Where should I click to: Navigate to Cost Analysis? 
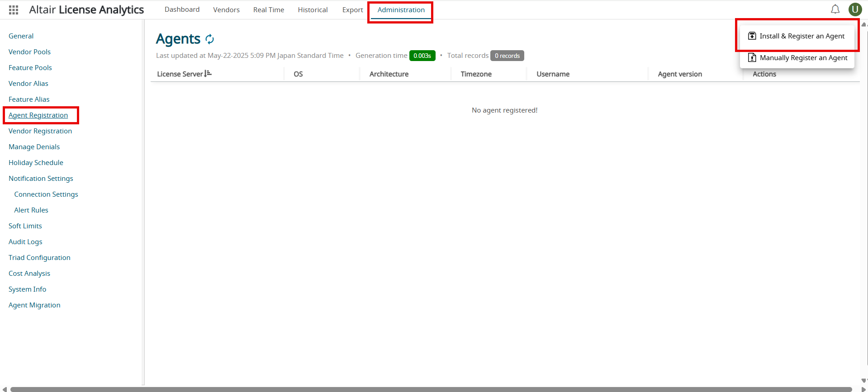[x=29, y=273]
